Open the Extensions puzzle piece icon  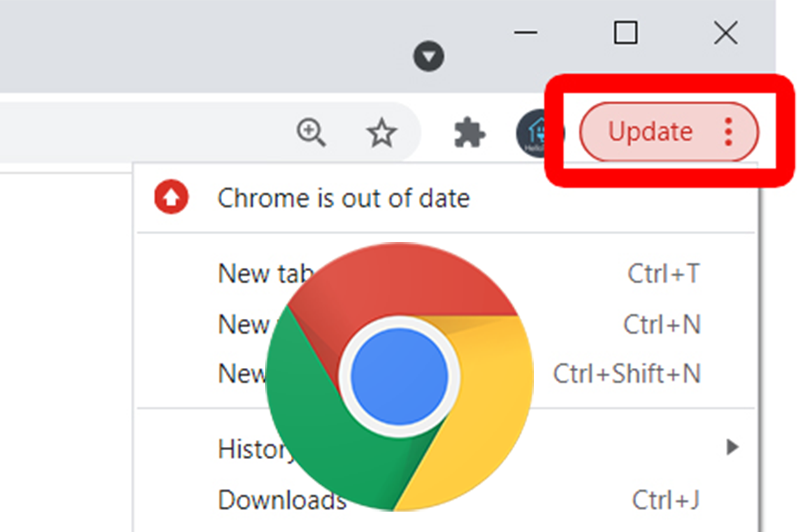tap(469, 132)
